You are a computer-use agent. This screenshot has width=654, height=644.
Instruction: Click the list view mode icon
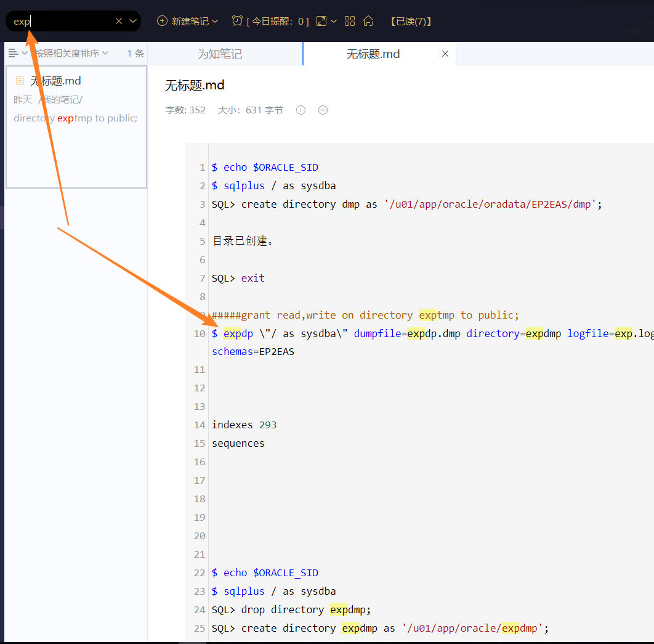click(14, 54)
